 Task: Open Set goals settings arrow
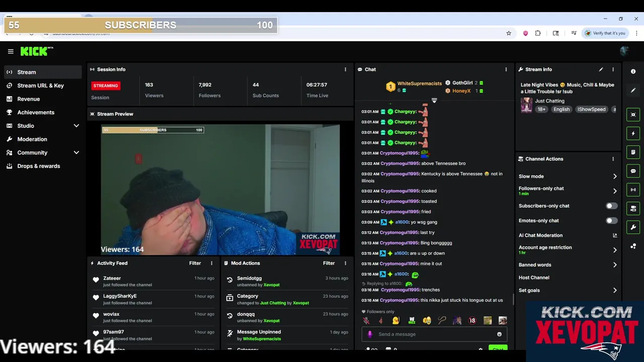point(615,291)
